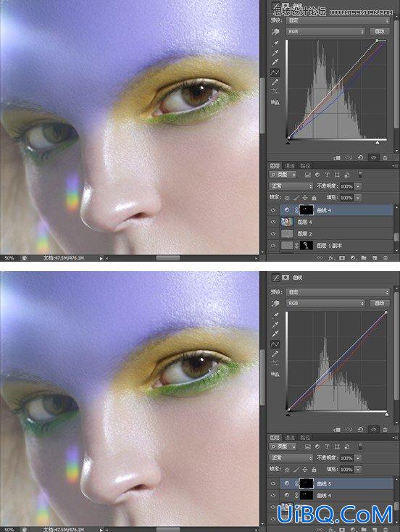Pick white point eyedropper in top Curves panel
400x532 pixels.
click(x=275, y=62)
